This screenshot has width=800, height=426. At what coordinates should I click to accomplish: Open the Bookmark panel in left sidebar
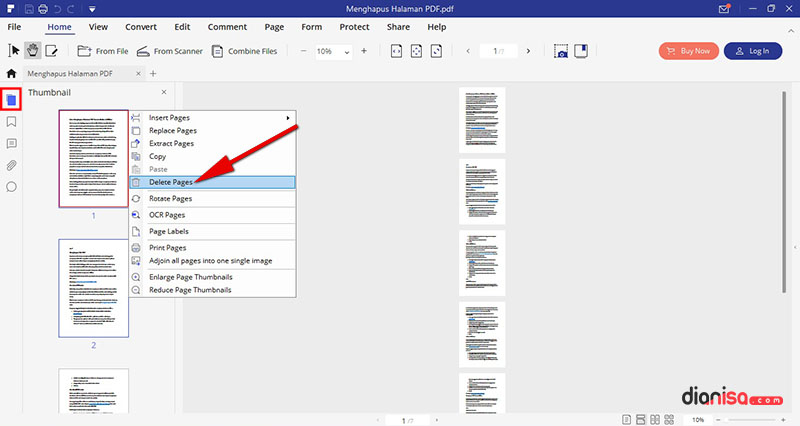pyautogui.click(x=11, y=121)
